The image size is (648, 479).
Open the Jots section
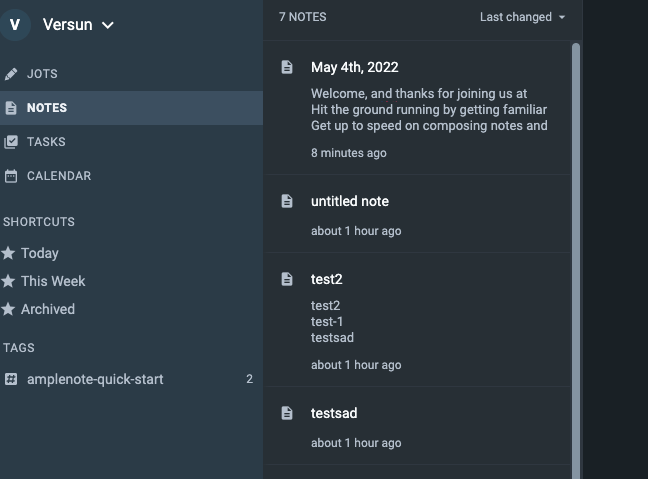click(42, 74)
